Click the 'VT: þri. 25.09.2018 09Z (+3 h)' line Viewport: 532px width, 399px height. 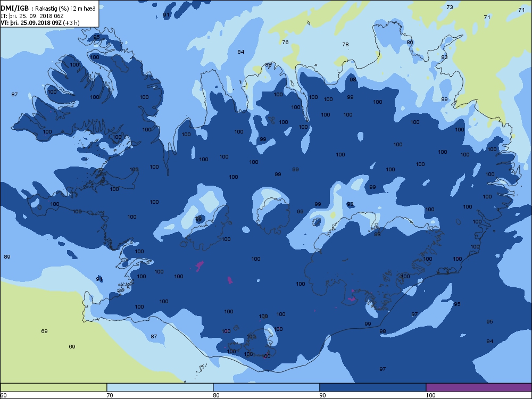(x=40, y=23)
